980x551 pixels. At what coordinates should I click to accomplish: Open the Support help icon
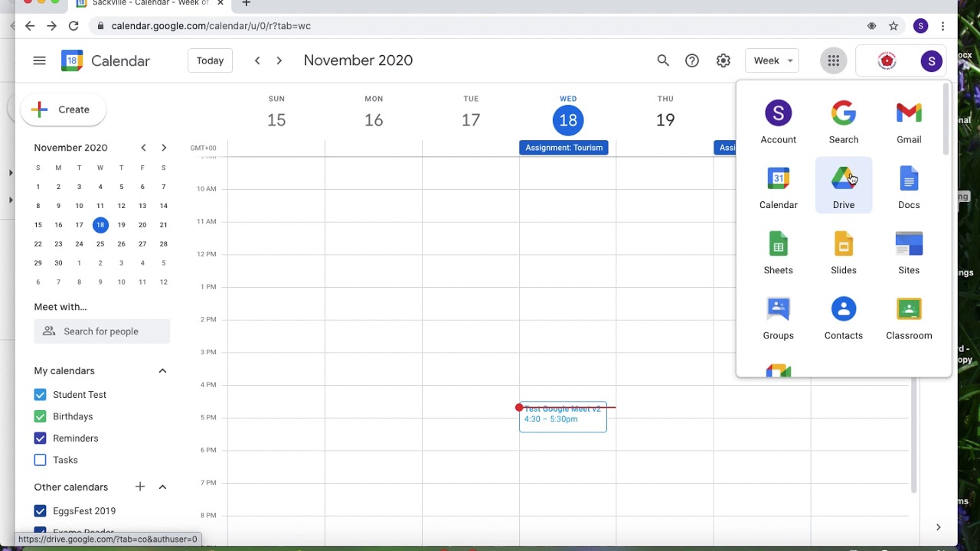coord(692,60)
